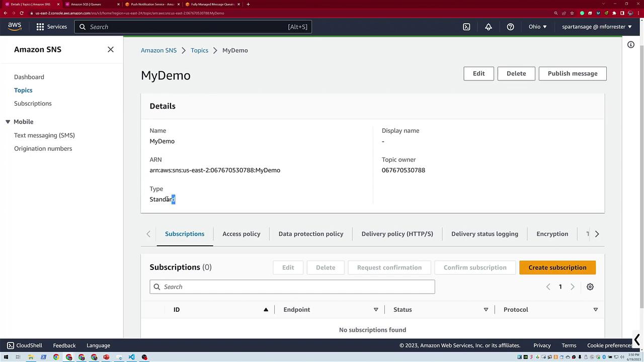Close the Amazon SNS side navigation panel
The image size is (644, 362).
pyautogui.click(x=111, y=49)
